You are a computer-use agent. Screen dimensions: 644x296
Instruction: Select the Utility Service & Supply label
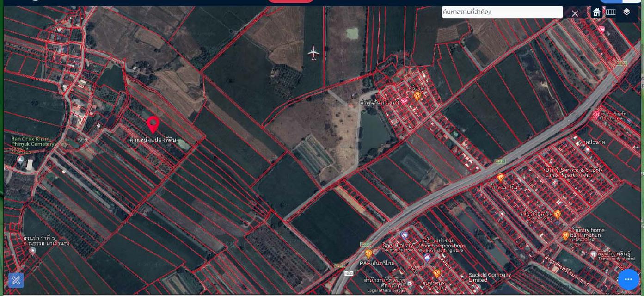click(574, 173)
